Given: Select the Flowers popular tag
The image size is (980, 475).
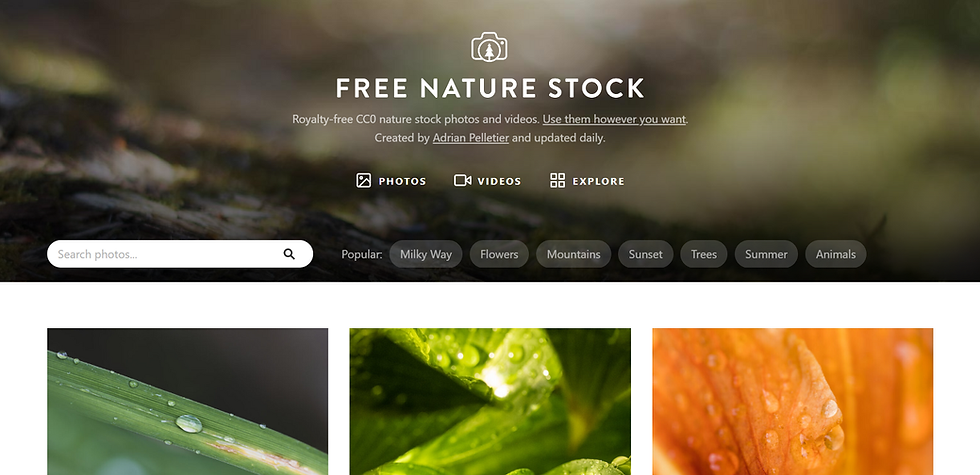Looking at the screenshot, I should 499,254.
